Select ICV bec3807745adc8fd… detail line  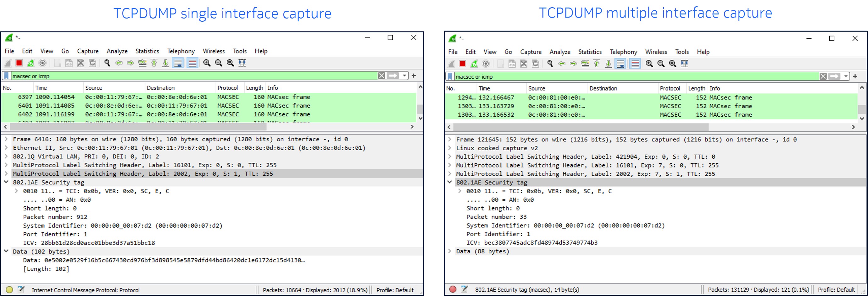532,242
